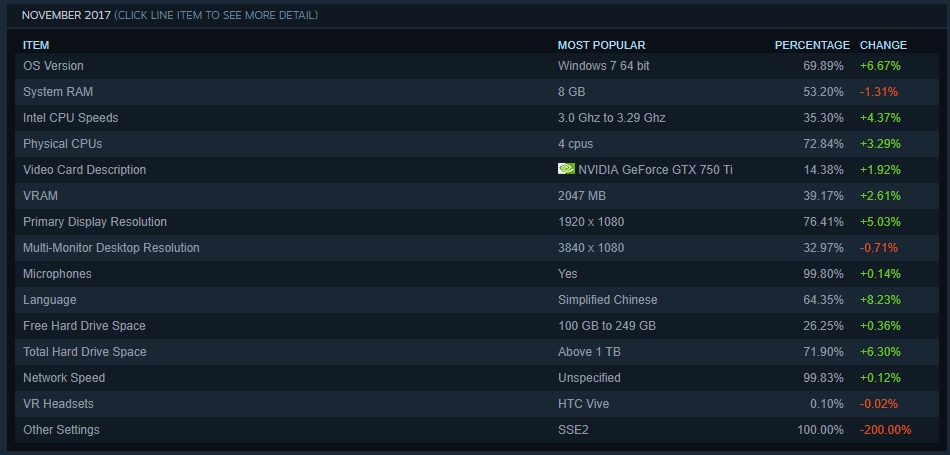Click the November 2017 header title

(65, 16)
